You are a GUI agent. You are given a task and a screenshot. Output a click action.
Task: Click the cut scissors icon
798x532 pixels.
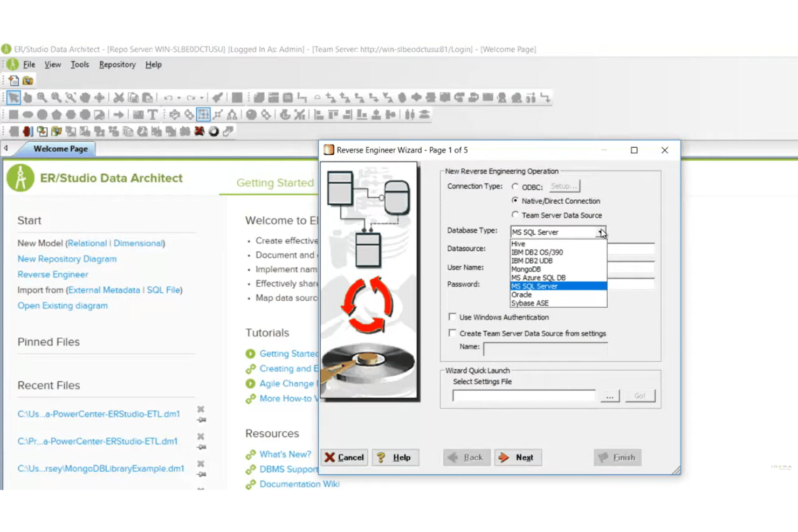[119, 98]
